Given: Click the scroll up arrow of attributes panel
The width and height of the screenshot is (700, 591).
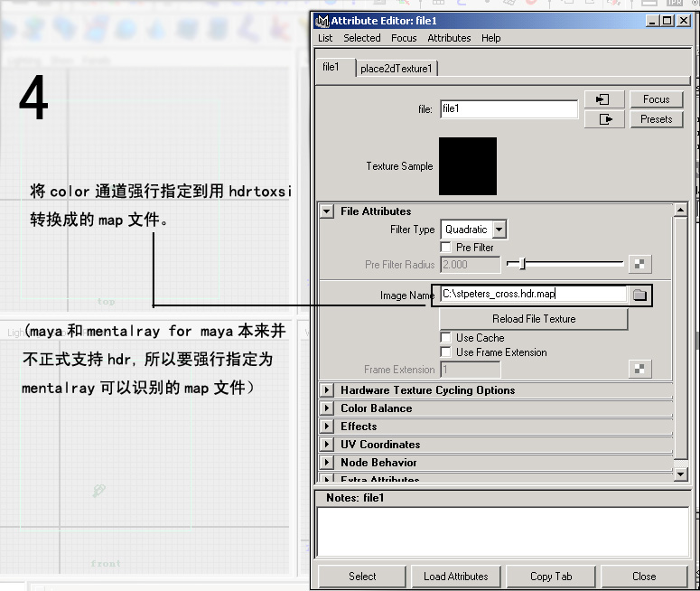Looking at the screenshot, I should pyautogui.click(x=680, y=210).
